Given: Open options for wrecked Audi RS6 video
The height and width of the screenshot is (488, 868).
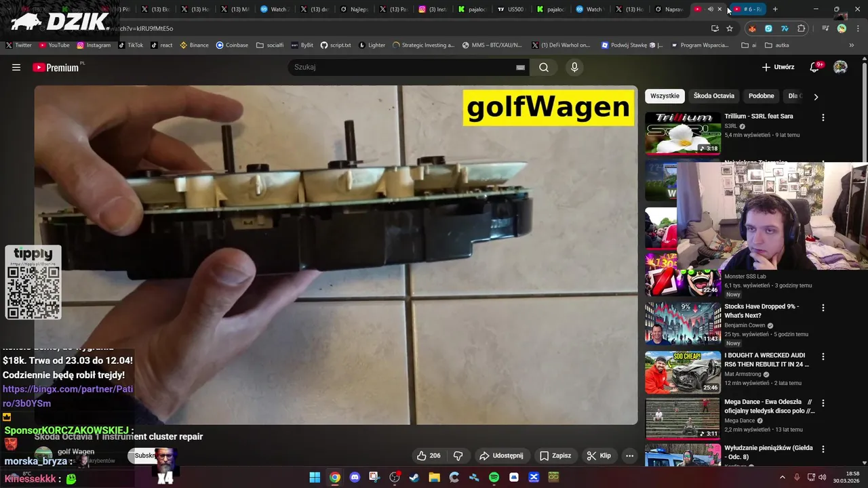Looking at the screenshot, I should [823, 357].
